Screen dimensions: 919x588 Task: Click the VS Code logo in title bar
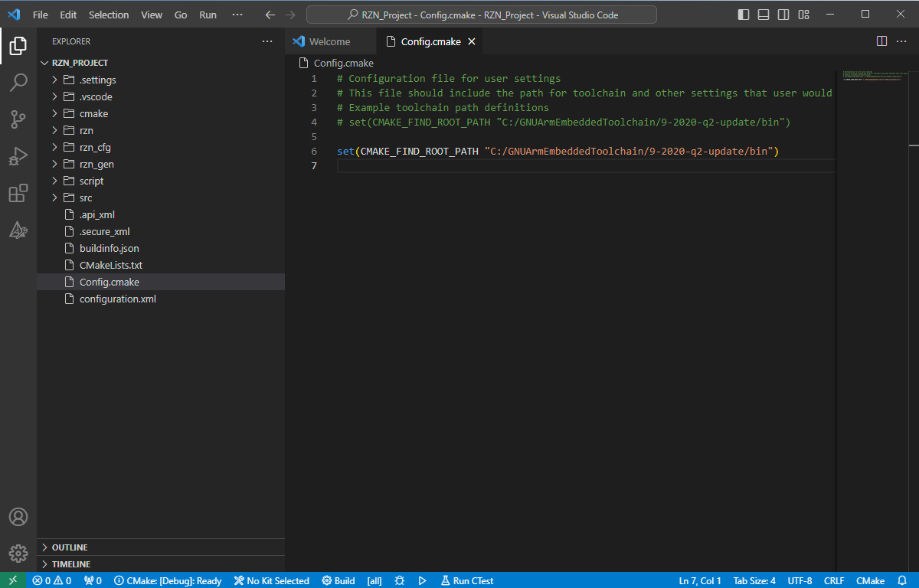click(x=14, y=15)
